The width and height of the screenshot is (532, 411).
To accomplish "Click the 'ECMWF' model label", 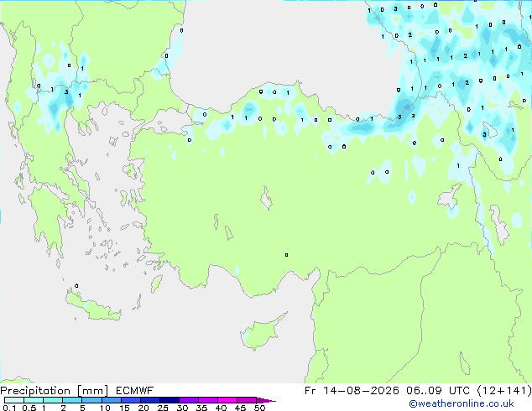I will (x=135, y=391).
